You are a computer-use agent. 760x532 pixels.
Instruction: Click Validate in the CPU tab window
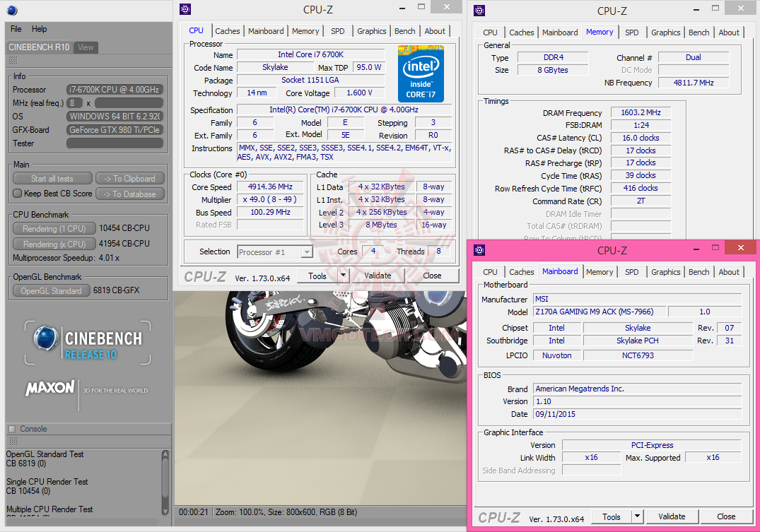378,276
